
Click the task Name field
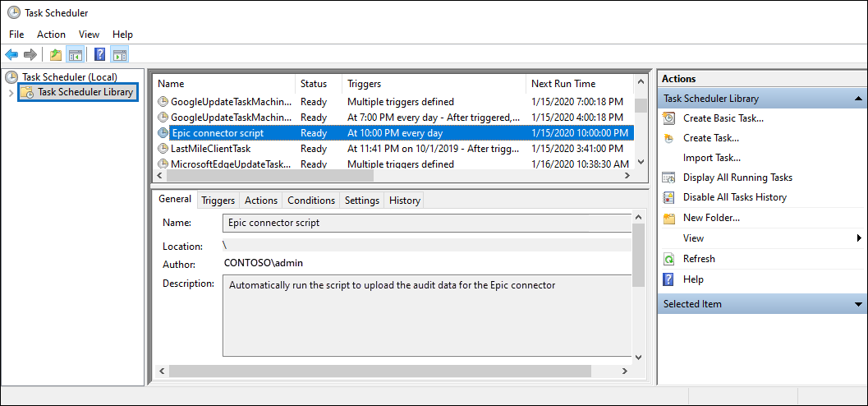point(427,223)
